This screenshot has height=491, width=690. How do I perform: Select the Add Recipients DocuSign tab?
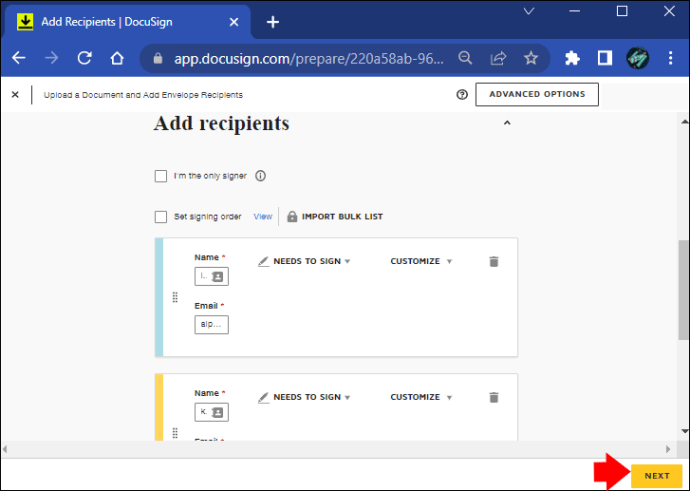(x=128, y=22)
